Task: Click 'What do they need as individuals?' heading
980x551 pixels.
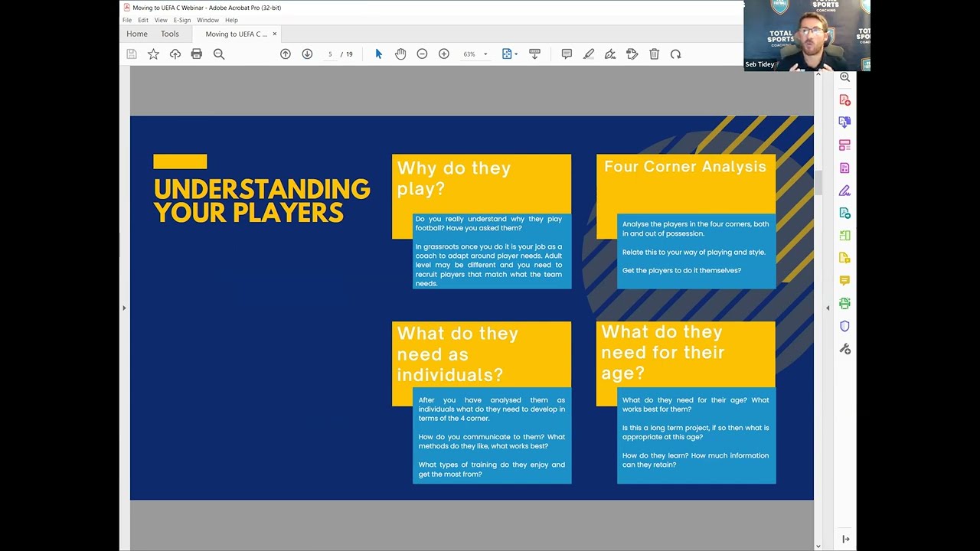Action: 458,354
